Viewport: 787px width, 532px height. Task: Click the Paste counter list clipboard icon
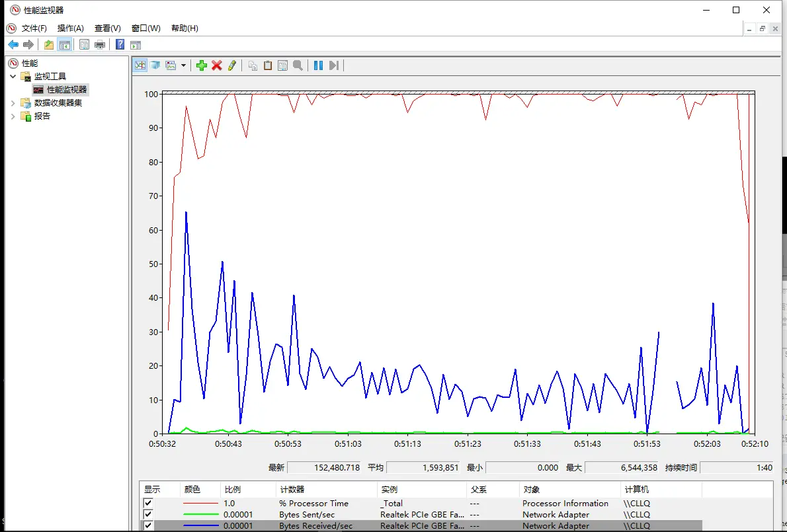click(268, 65)
